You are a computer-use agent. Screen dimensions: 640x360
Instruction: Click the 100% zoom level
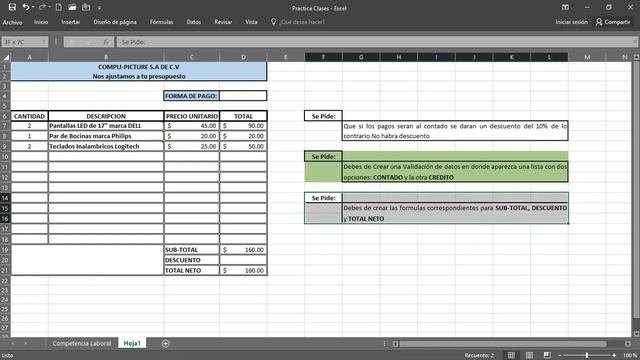pos(631,356)
